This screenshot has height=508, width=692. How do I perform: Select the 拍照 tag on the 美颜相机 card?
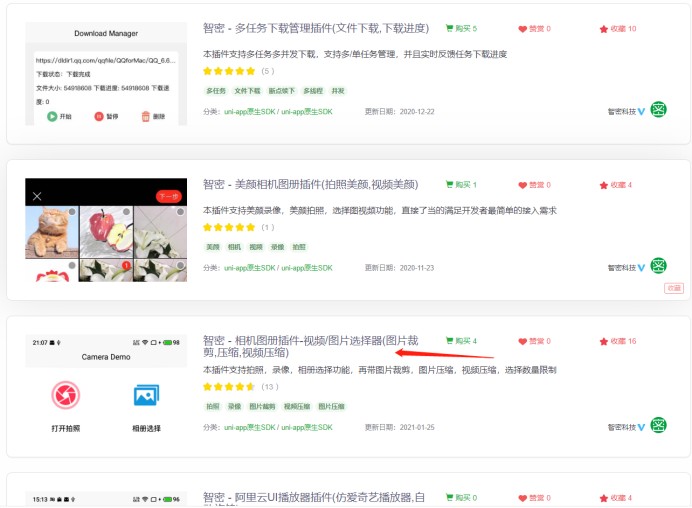299,247
